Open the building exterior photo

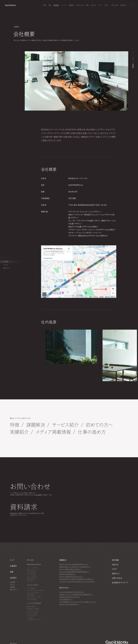[71, 347]
